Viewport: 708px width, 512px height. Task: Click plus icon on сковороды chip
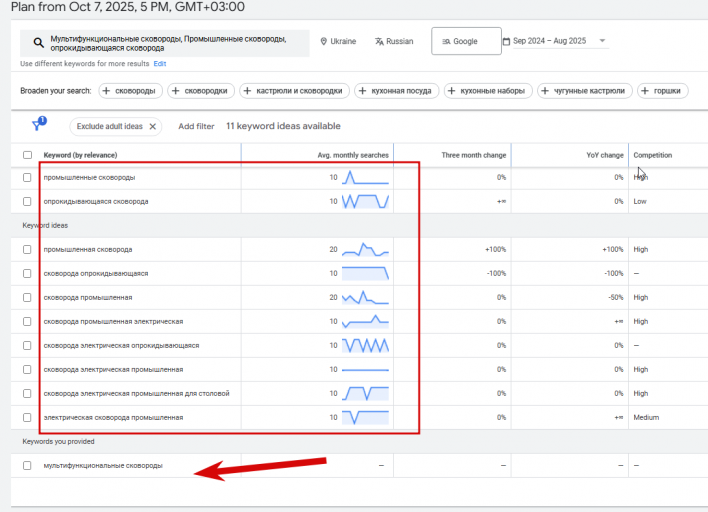point(106,91)
